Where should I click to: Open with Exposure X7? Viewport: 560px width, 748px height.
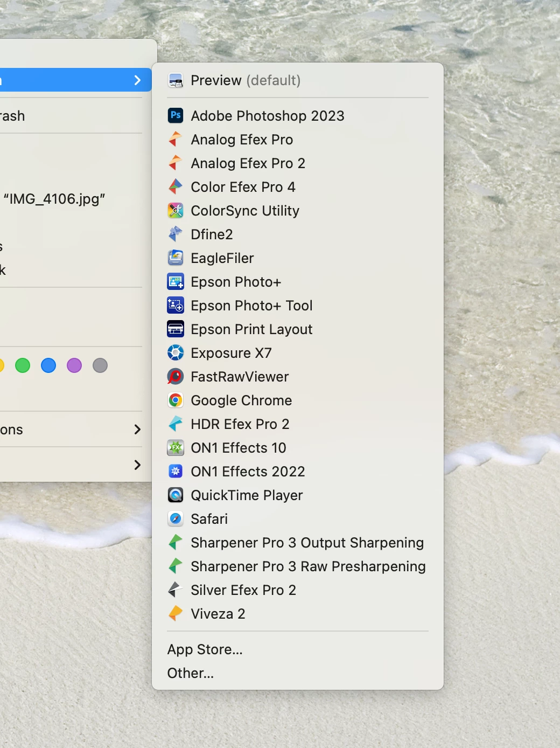coord(298,352)
